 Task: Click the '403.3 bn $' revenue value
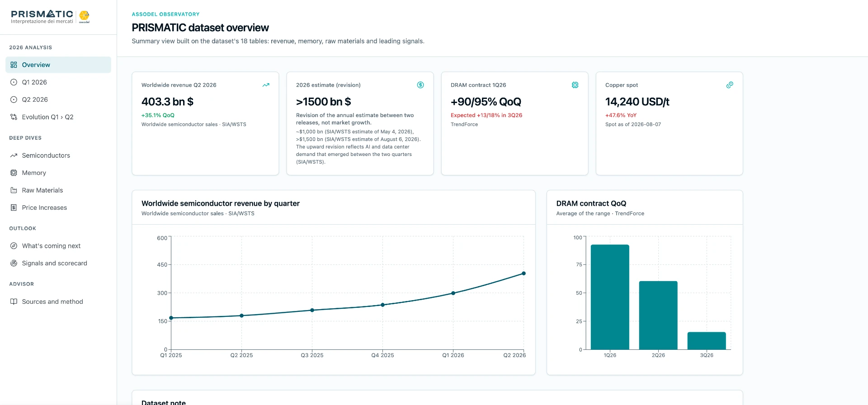tap(167, 102)
